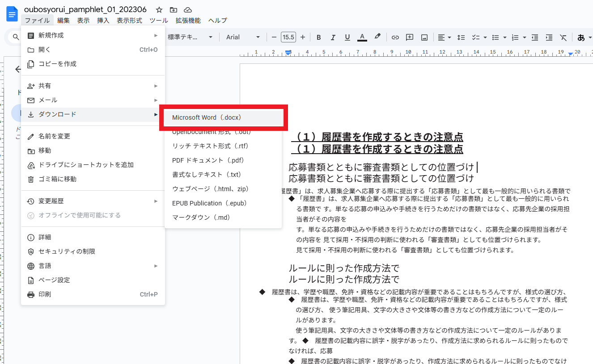The height and width of the screenshot is (364, 593).
Task: Download as 書式なしテキスト (.txt)
Action: [223, 175]
